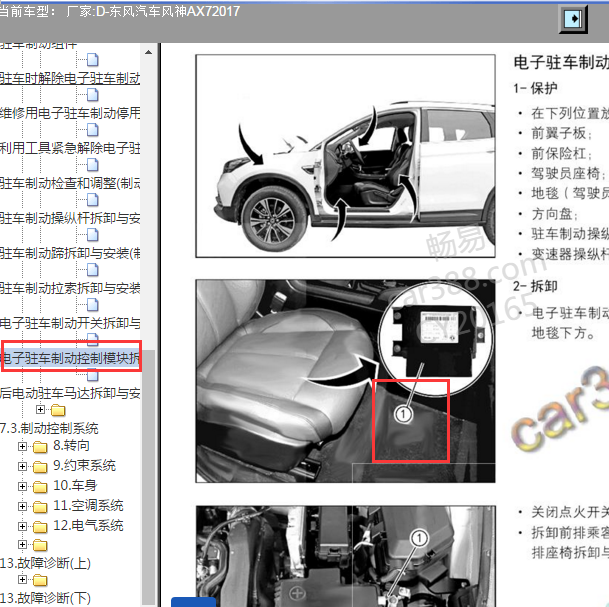Click folder icon for 7.3.制动控制系统
609x607 pixels.
(x=58, y=410)
